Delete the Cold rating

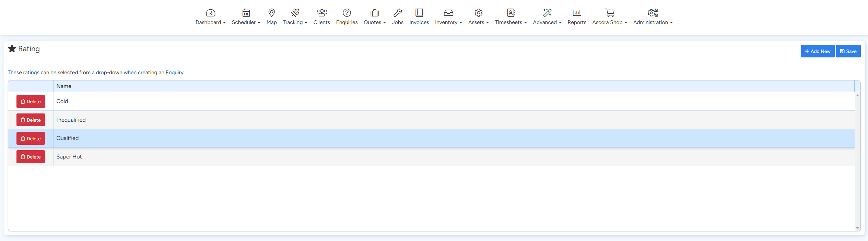pos(31,101)
